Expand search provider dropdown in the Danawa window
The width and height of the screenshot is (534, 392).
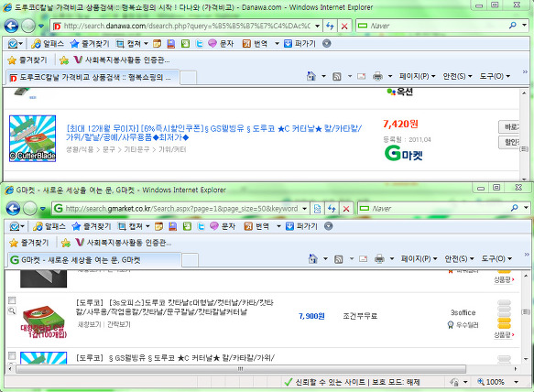point(525,26)
